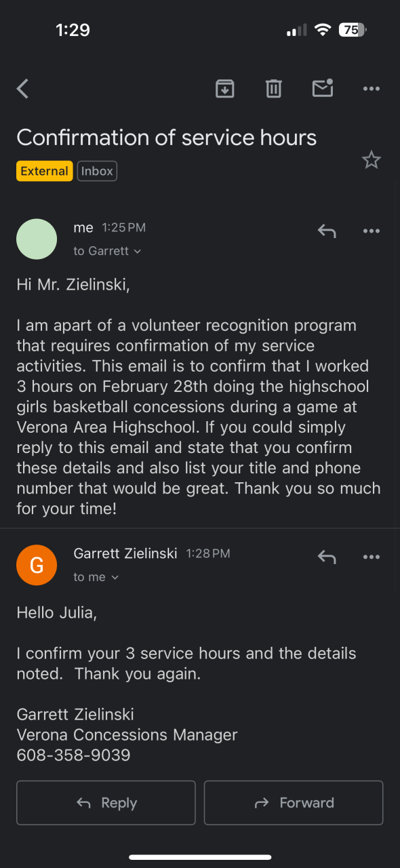Viewport: 400px width, 868px height.
Task: Open more options for my sent message
Action: tap(372, 231)
